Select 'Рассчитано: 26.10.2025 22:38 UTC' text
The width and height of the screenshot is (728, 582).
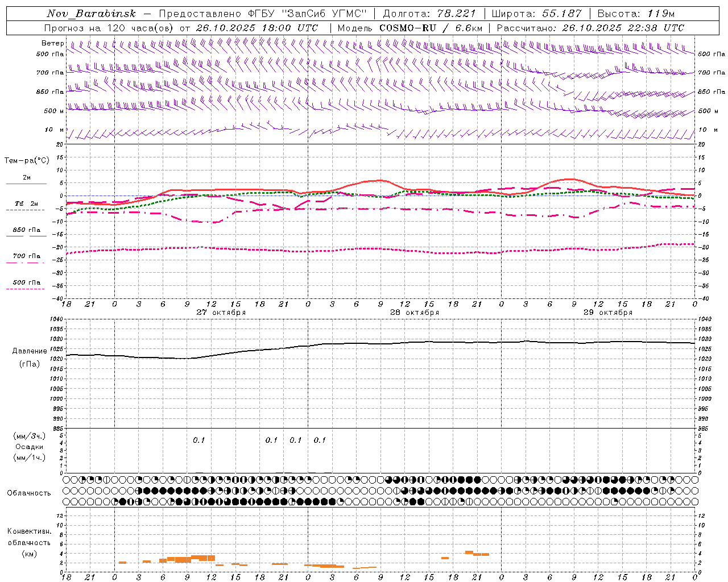click(590, 28)
